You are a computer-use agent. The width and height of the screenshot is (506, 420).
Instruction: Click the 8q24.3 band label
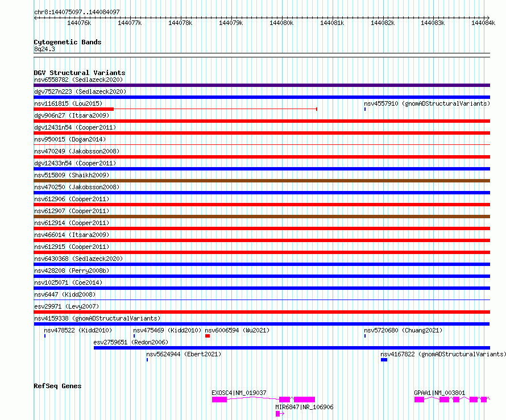44,49
